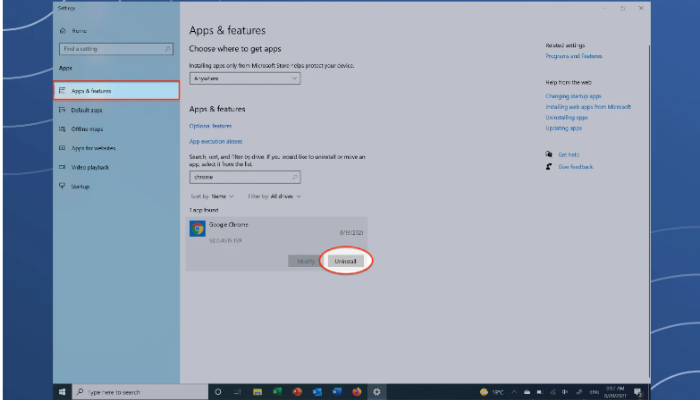Viewport: 700px width, 400px height.
Task: Open Optional features link
Action: (x=210, y=126)
